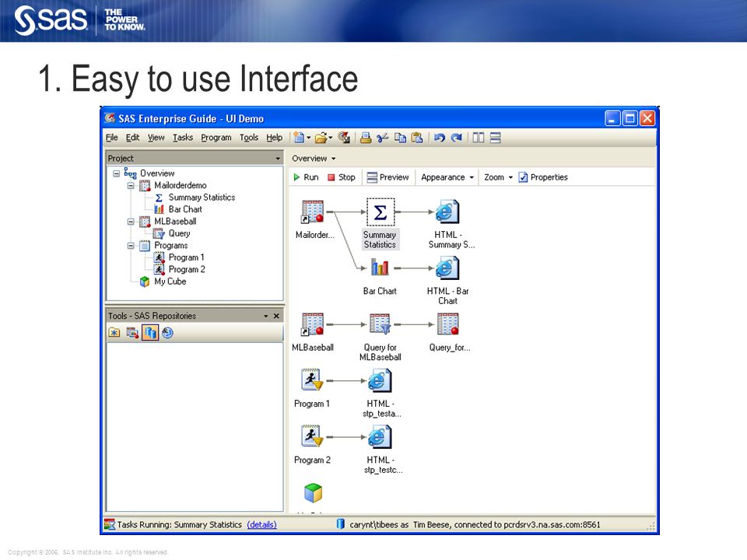Select the Bar Chart node in flow

pos(380,268)
